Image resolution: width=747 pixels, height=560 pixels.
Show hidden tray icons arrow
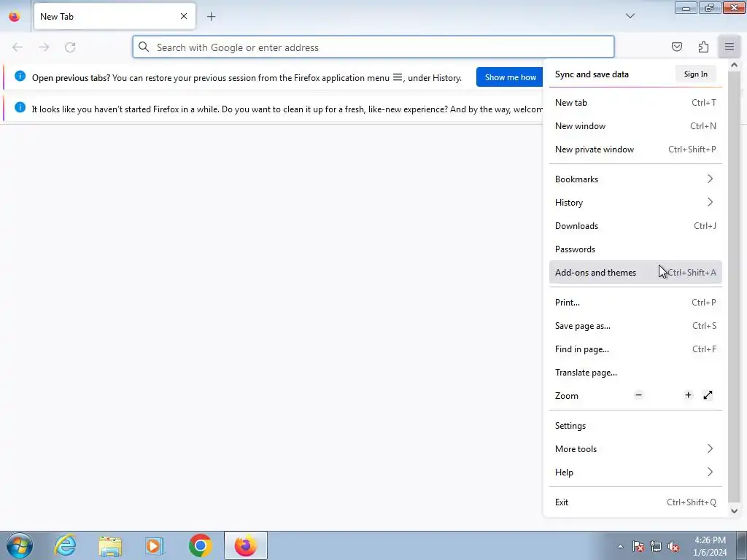[x=620, y=546]
